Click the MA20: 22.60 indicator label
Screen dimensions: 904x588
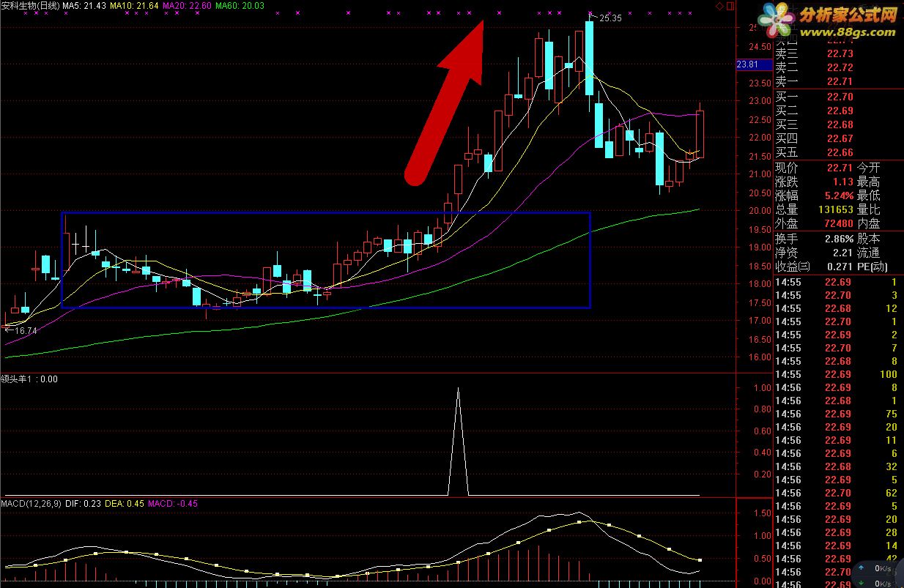[x=187, y=5]
